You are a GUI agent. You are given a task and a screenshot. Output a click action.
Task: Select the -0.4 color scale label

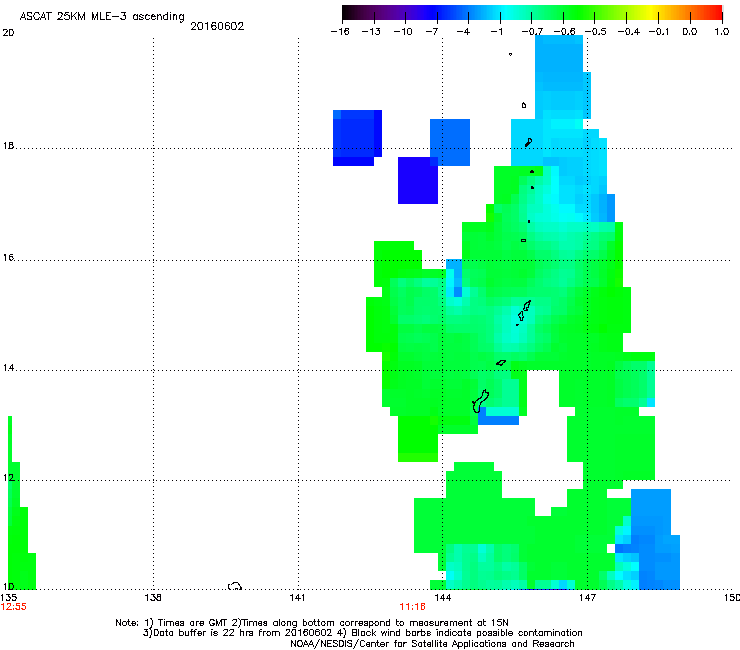[x=629, y=32]
